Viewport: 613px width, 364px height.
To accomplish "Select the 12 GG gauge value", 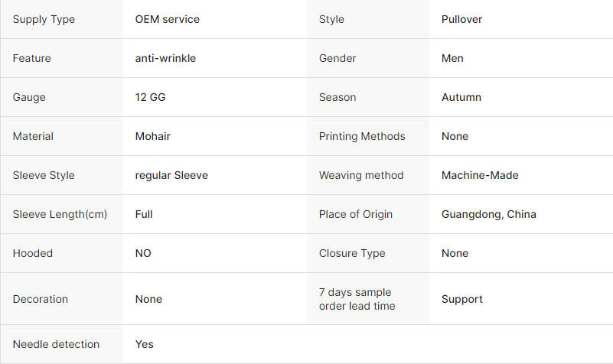I will click(x=150, y=97).
